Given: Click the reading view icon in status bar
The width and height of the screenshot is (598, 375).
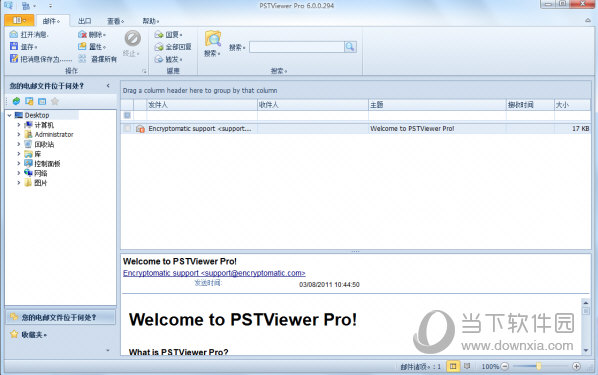Looking at the screenshot, I should click(x=467, y=366).
